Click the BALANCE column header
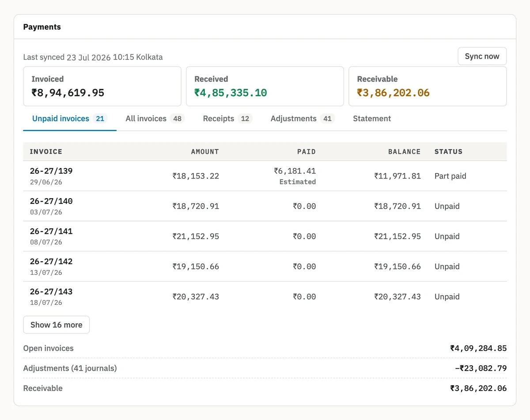This screenshot has width=530, height=420. [405, 151]
